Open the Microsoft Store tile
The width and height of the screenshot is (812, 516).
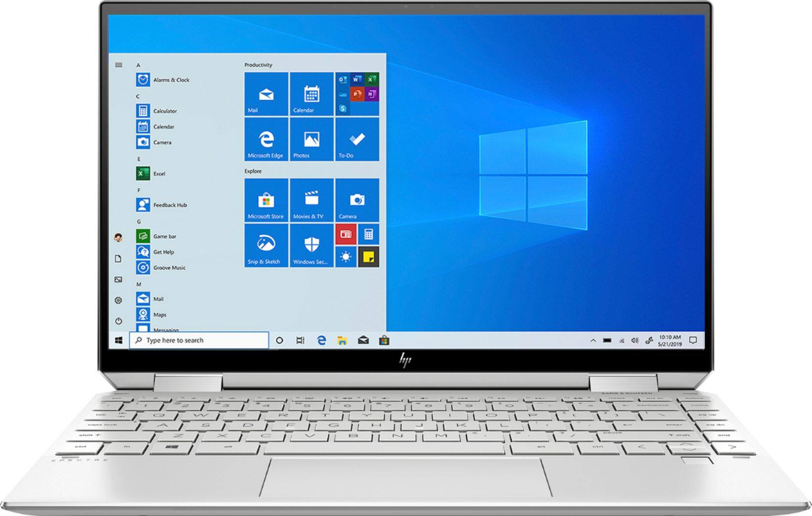coord(266,200)
